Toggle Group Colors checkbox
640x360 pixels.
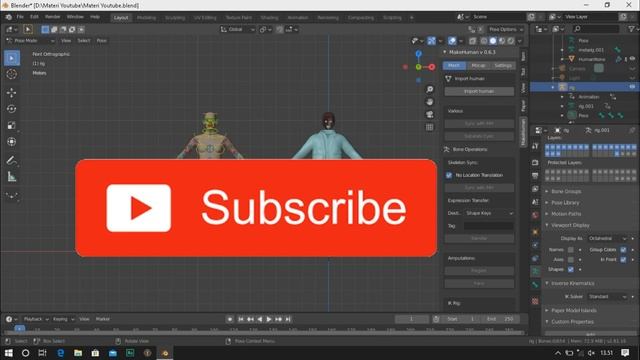(623, 249)
